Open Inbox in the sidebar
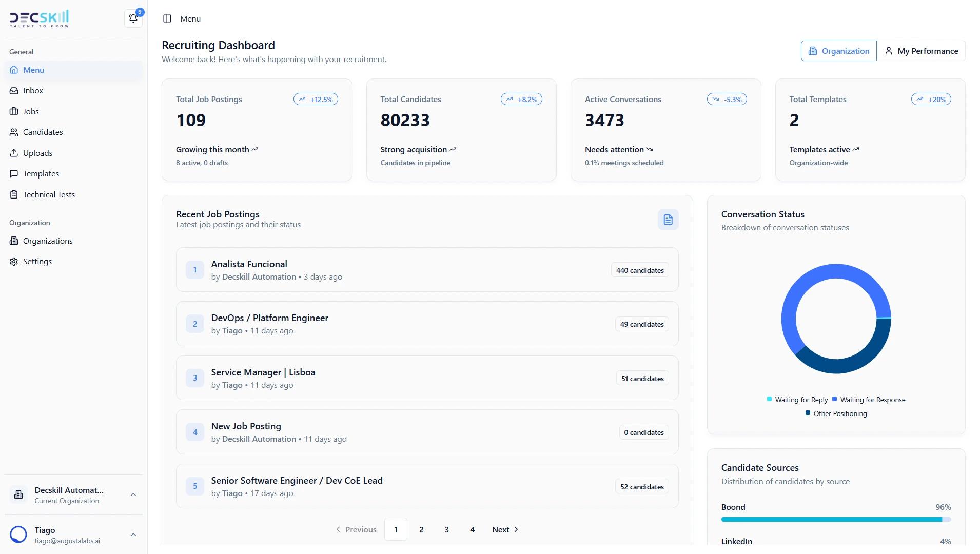The height and width of the screenshot is (554, 980). [73, 91]
